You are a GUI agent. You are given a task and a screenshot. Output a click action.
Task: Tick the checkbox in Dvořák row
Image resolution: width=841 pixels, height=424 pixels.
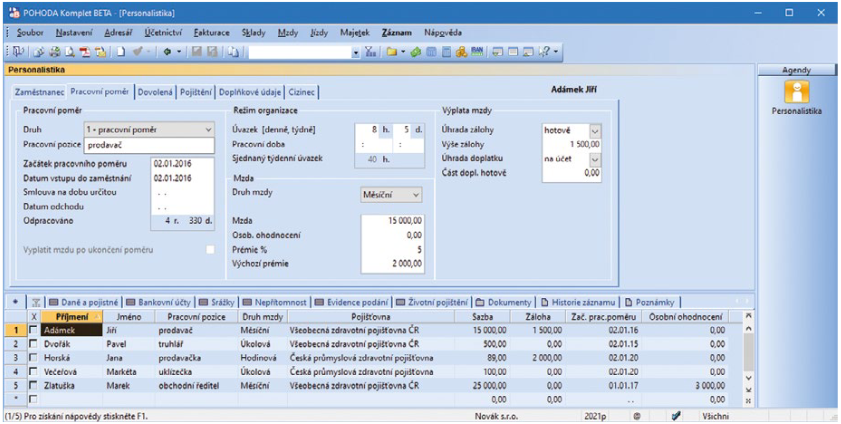[33, 342]
